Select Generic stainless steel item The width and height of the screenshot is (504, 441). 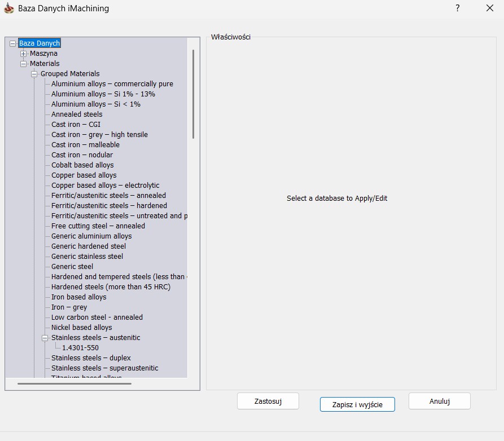coord(87,257)
